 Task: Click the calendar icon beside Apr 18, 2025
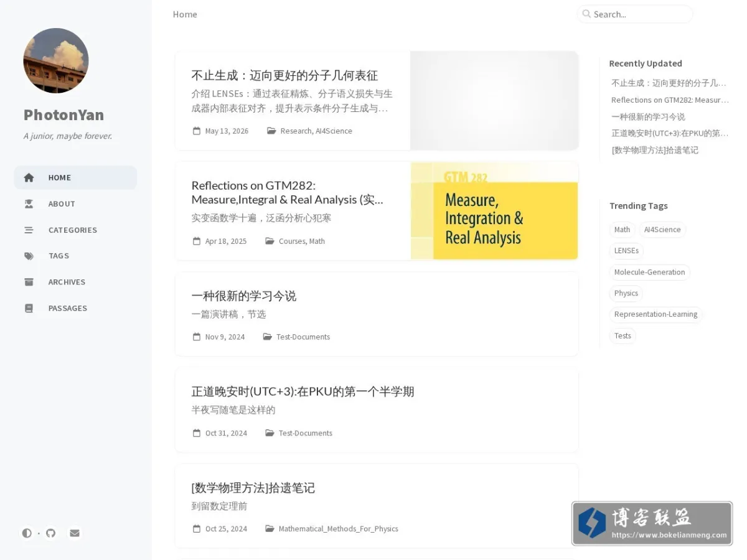coord(197,241)
